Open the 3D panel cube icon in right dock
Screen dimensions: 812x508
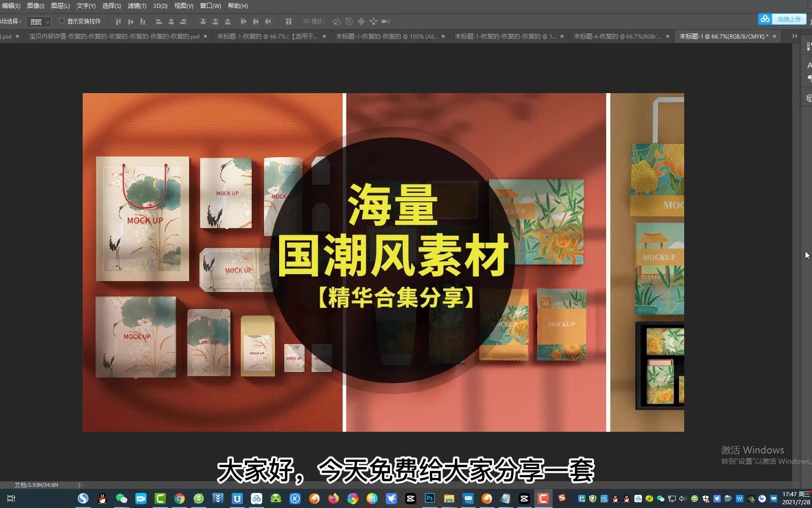(x=809, y=98)
